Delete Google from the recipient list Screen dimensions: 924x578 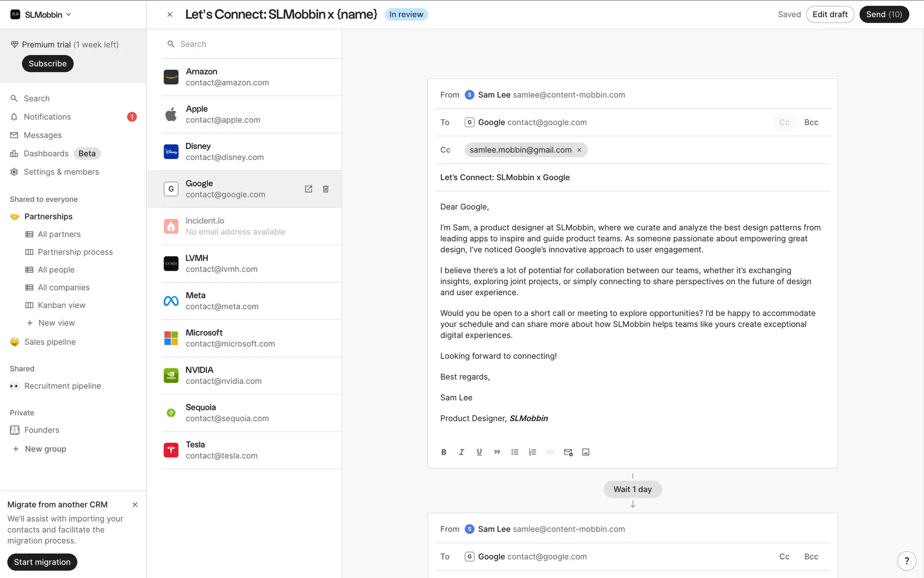[x=326, y=189]
